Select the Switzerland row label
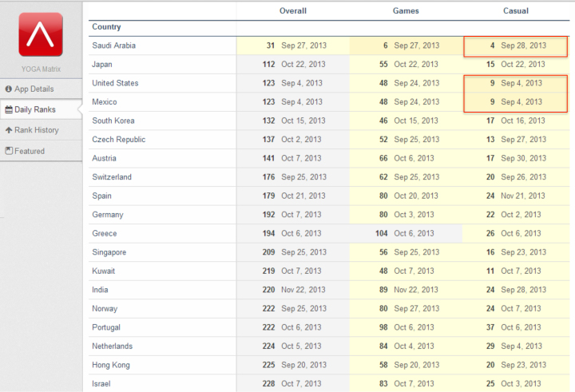The height and width of the screenshot is (392, 575). coord(112,176)
